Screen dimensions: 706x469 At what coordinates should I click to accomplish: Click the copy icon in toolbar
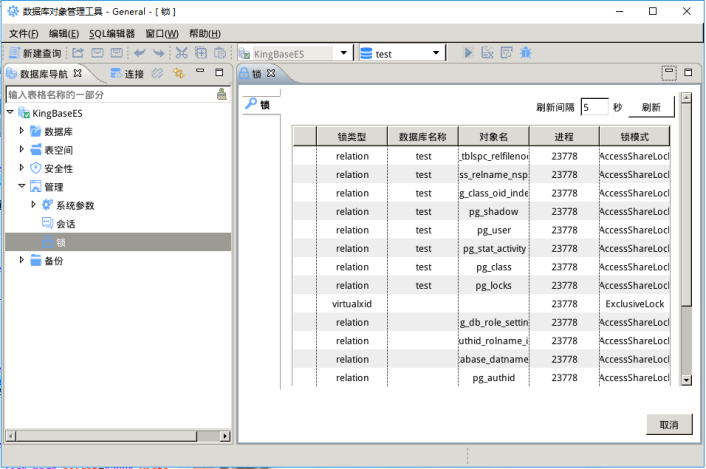coord(201,53)
